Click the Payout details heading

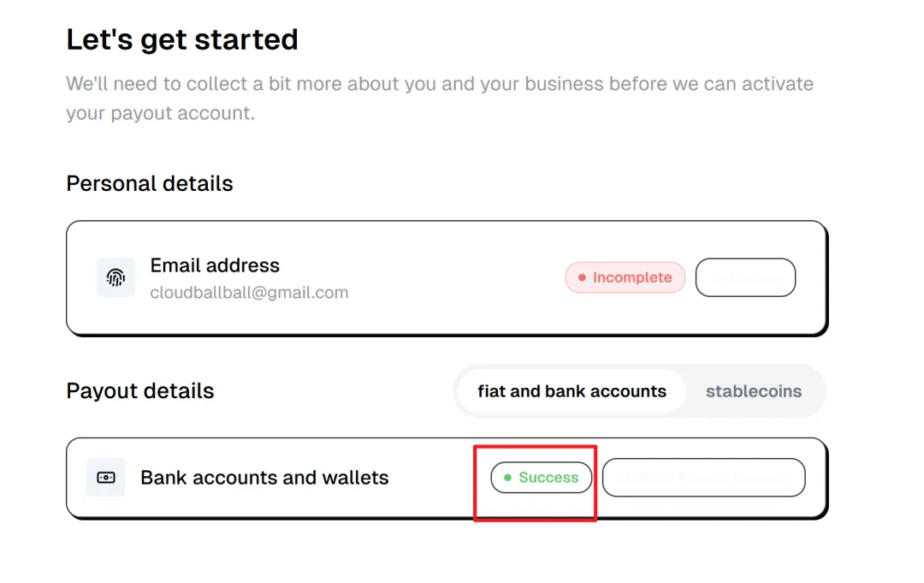click(140, 391)
